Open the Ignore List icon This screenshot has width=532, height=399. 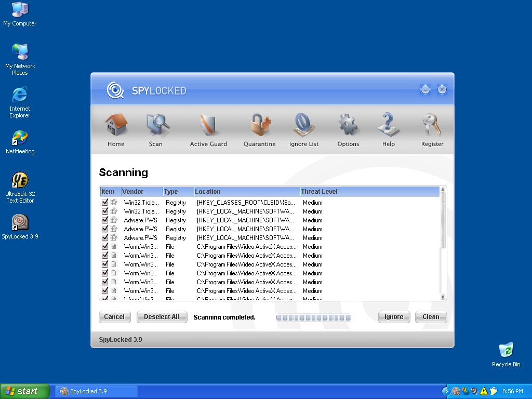(304, 126)
